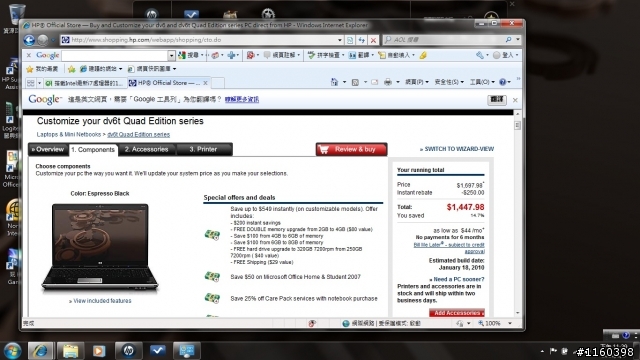Expand the Print button dropdown arrow
Screen dimensions: 640x360
[398, 82]
